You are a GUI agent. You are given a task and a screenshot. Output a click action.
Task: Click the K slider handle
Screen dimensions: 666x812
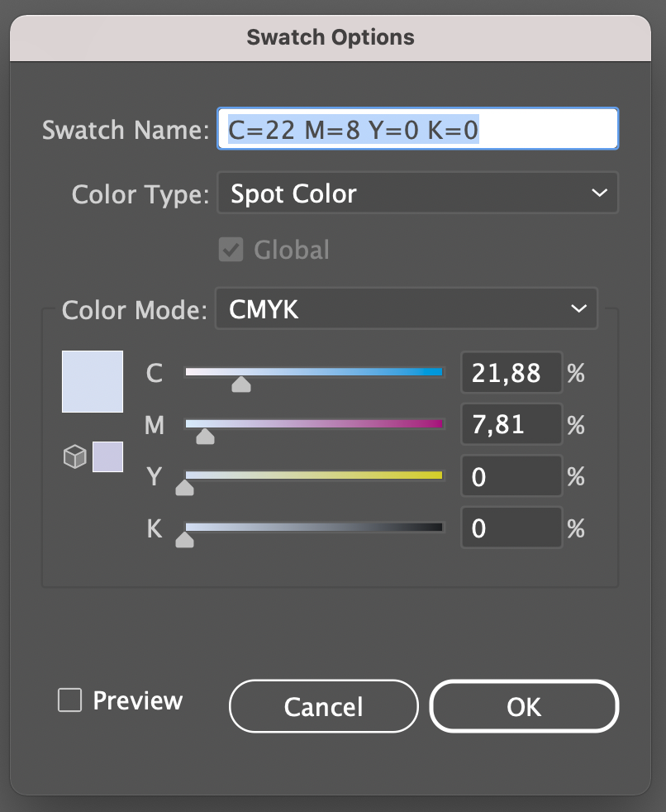[x=185, y=540]
